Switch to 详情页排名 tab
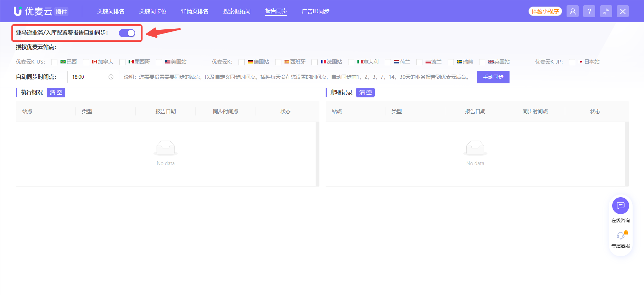The image size is (644, 295). pyautogui.click(x=195, y=11)
